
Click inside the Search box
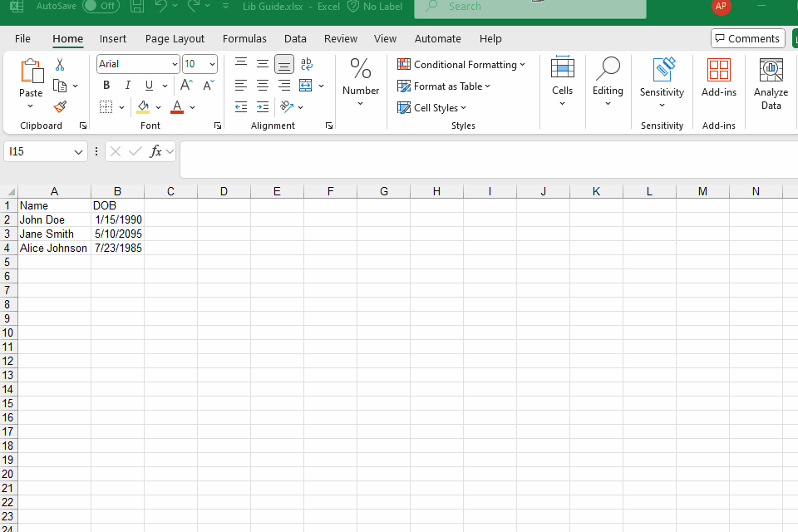(x=530, y=7)
